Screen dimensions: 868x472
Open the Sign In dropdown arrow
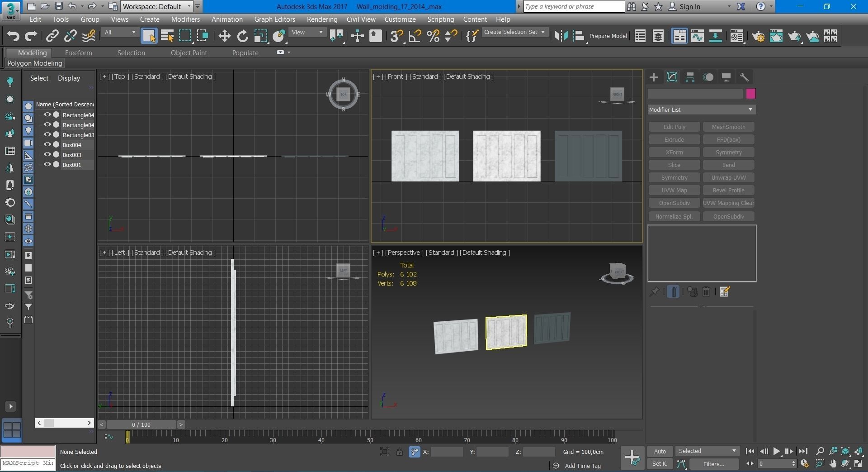click(x=729, y=7)
